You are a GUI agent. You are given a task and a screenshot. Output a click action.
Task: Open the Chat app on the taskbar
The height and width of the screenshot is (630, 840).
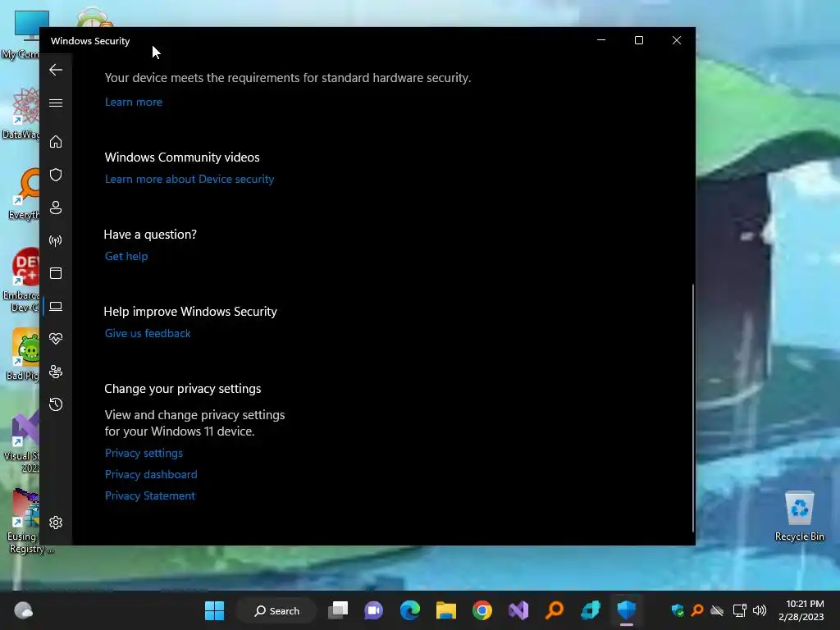374,610
